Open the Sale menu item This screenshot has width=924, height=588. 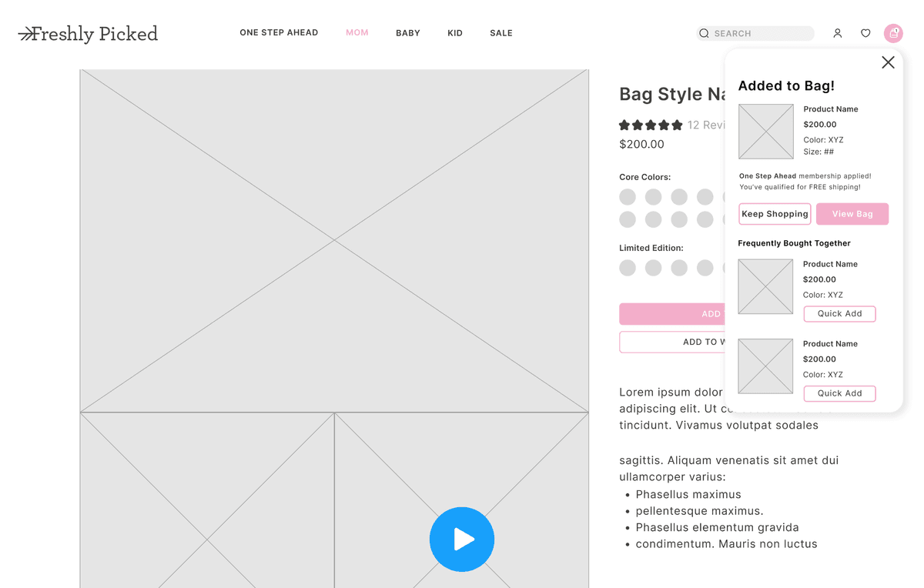501,33
